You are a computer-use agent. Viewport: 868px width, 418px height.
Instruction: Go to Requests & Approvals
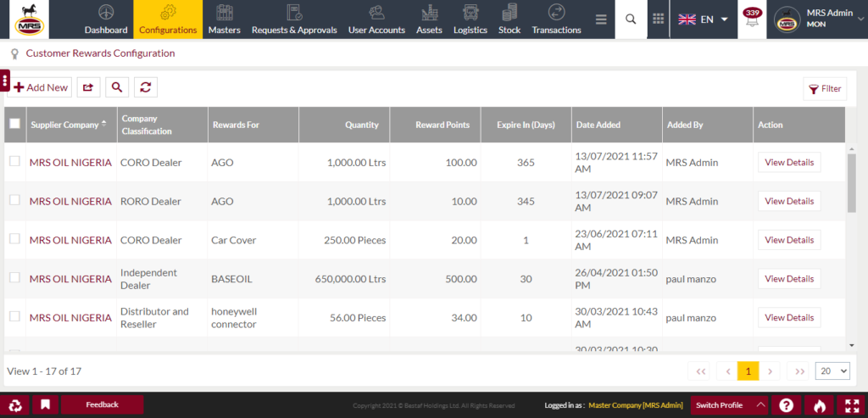(294, 20)
